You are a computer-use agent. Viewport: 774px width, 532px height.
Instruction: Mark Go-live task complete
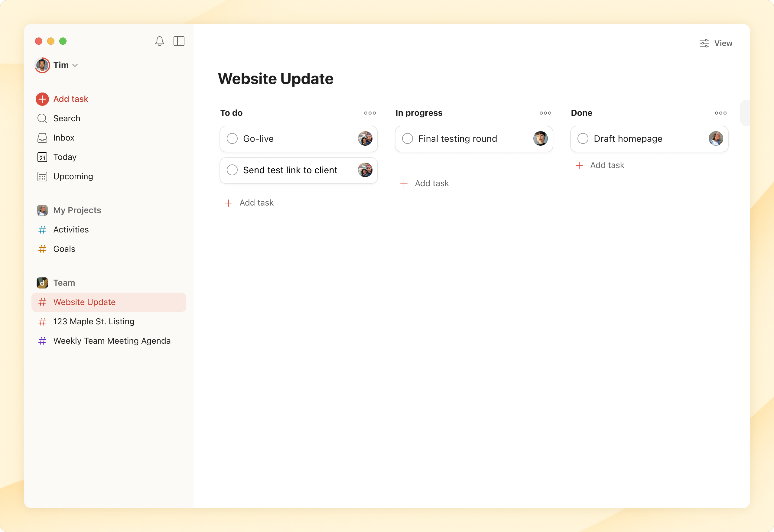232,139
